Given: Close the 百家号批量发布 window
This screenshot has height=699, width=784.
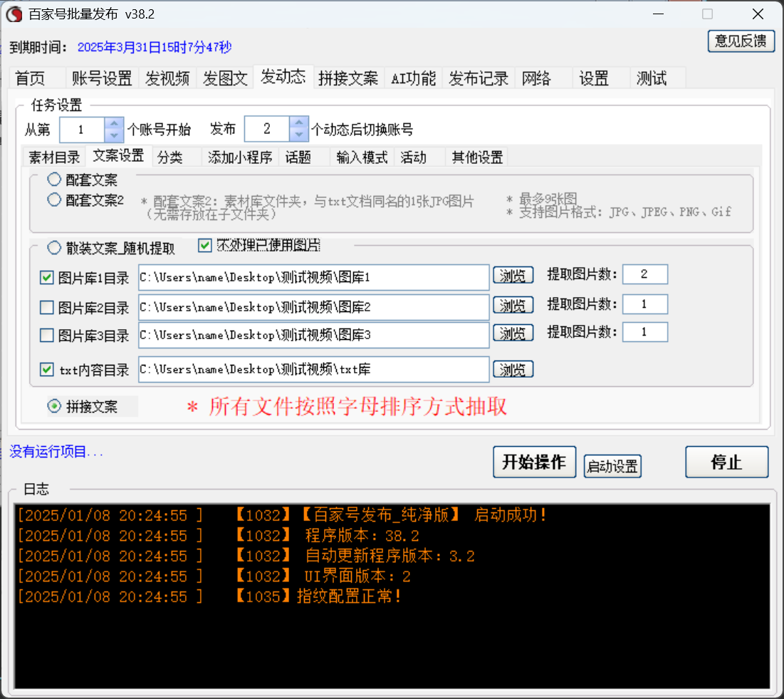Looking at the screenshot, I should tap(758, 14).
